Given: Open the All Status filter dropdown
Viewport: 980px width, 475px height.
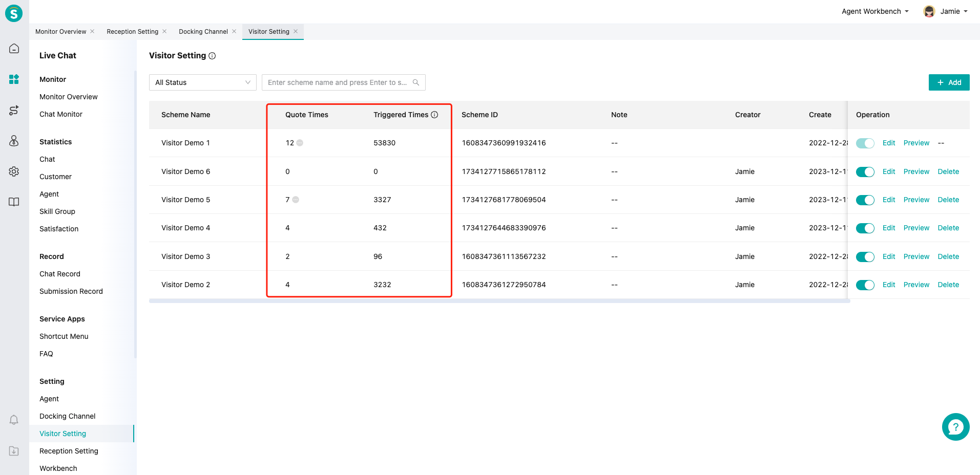Looking at the screenshot, I should [x=203, y=82].
